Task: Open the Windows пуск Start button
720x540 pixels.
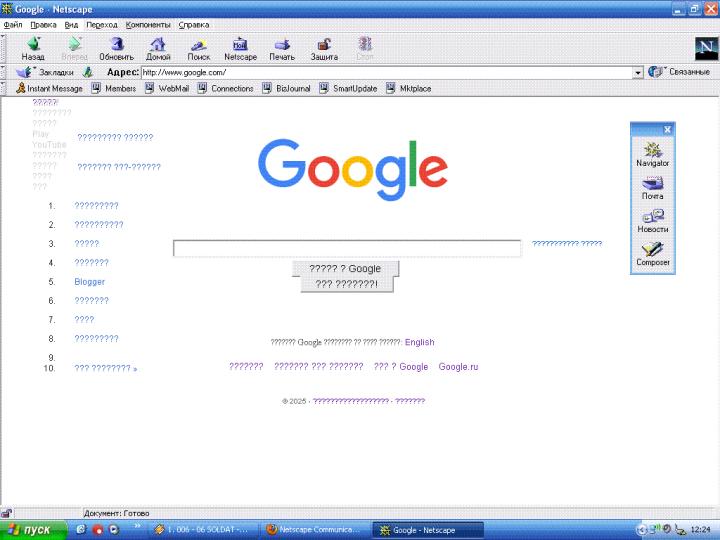Action: pos(33,530)
